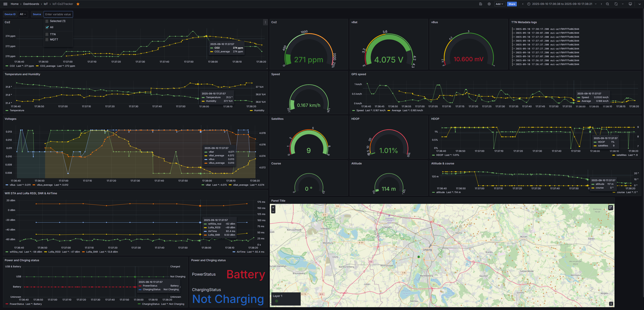The image size is (644, 310).
Task: Click the Enter variable value input field
Action: (58, 14)
